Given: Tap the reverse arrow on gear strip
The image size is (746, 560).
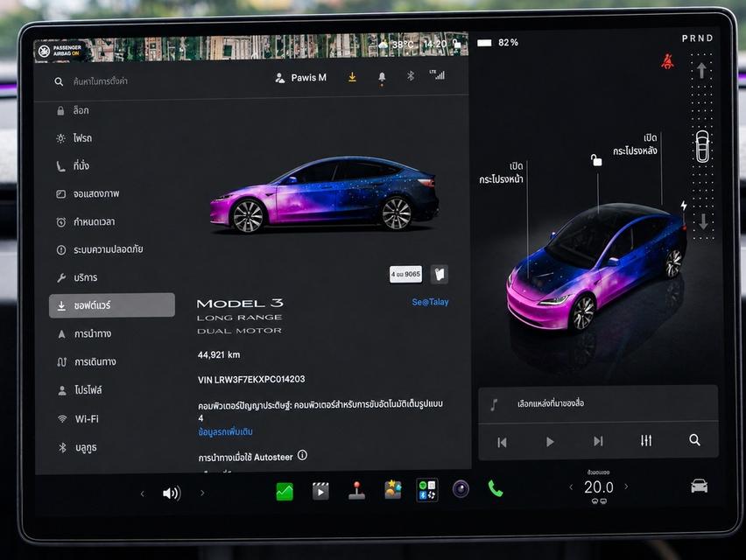Looking at the screenshot, I should 703,221.
